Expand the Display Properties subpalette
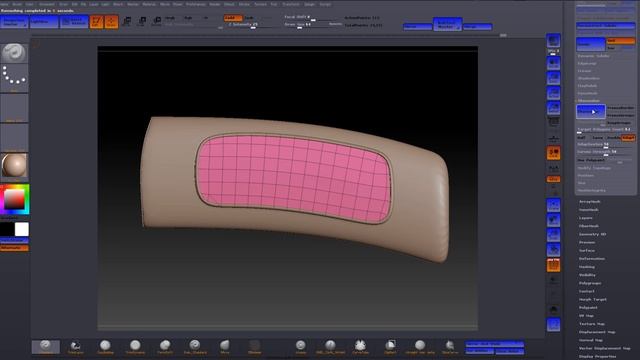 point(598,356)
